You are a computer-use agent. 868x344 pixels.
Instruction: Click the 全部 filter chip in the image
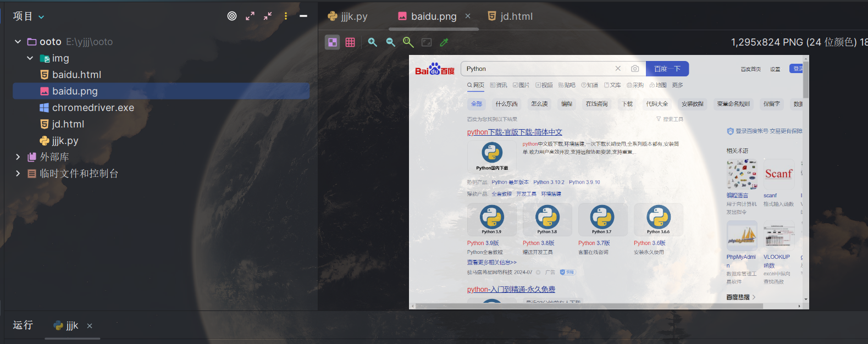coord(477,104)
